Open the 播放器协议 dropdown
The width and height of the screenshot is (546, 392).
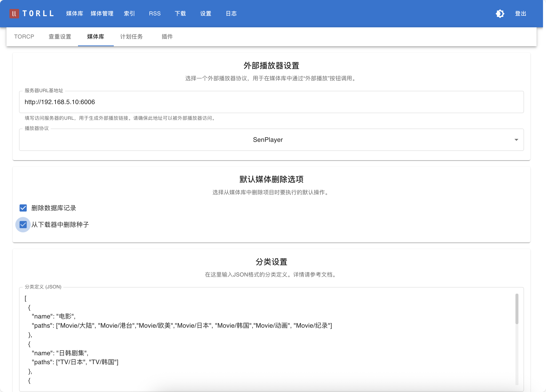(516, 140)
